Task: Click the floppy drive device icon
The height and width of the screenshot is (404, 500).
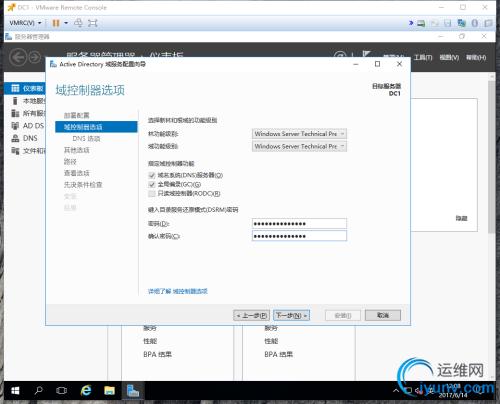Action: 448,23
